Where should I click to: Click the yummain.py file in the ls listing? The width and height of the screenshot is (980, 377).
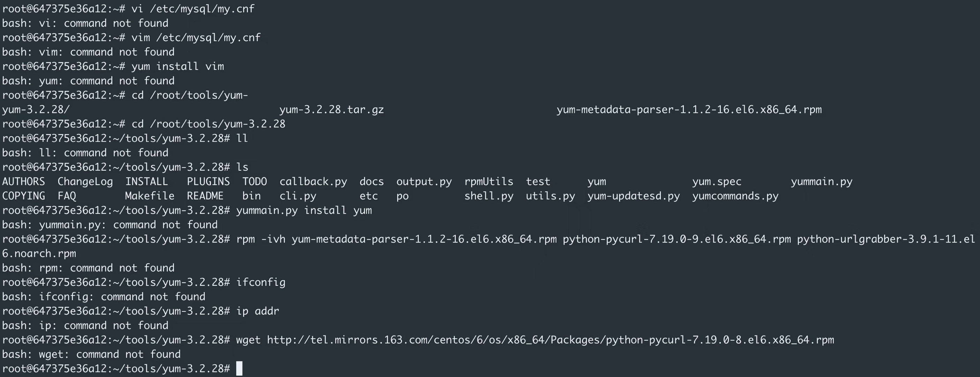click(821, 182)
